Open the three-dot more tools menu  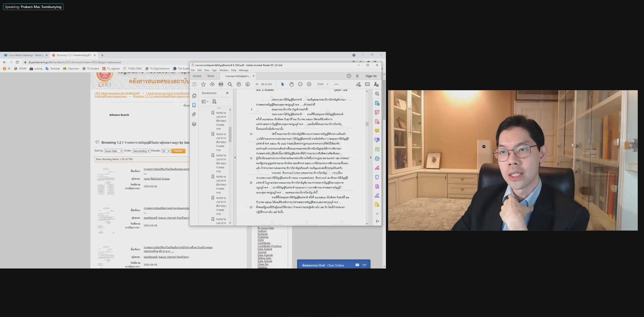[x=336, y=84]
